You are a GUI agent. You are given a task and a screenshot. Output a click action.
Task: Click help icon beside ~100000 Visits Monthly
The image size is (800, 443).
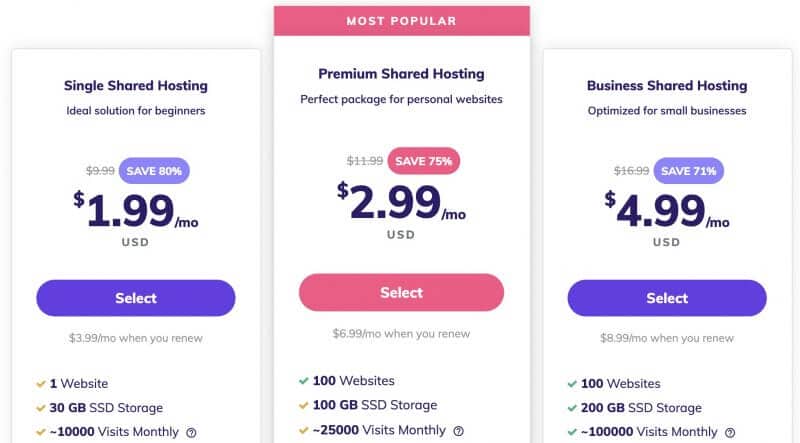point(730,433)
